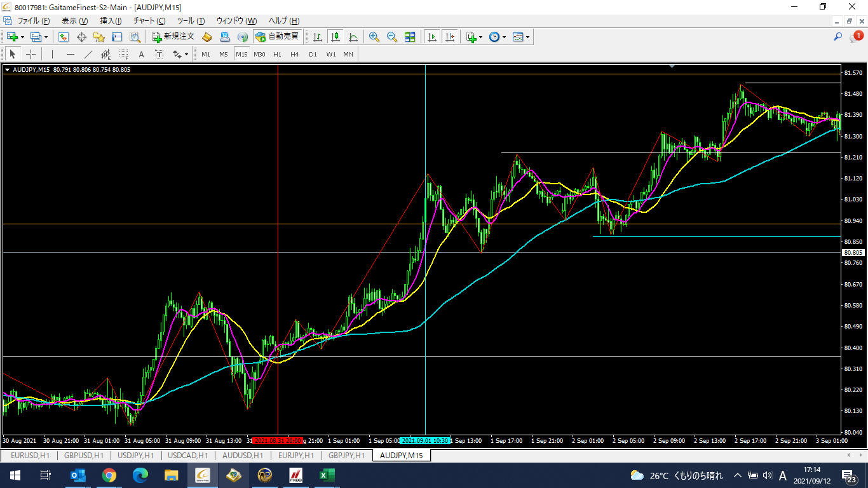Viewport: 868px width, 488px height.
Task: Expand the new chart dropdown arrow
Action: tap(22, 37)
